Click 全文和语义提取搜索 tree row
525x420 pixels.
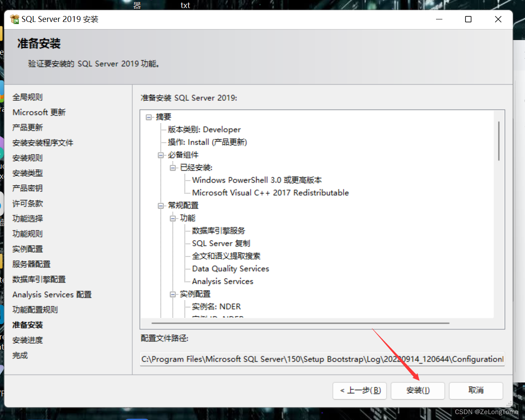[226, 256]
